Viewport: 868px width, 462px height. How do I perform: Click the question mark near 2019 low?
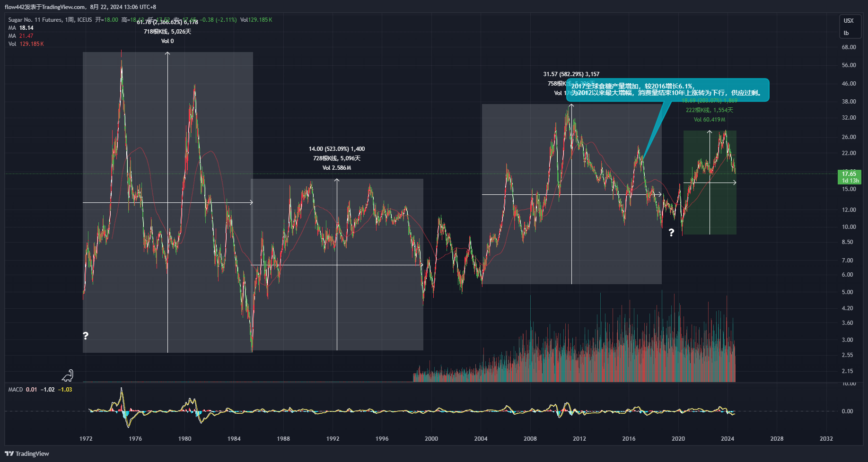(x=671, y=232)
